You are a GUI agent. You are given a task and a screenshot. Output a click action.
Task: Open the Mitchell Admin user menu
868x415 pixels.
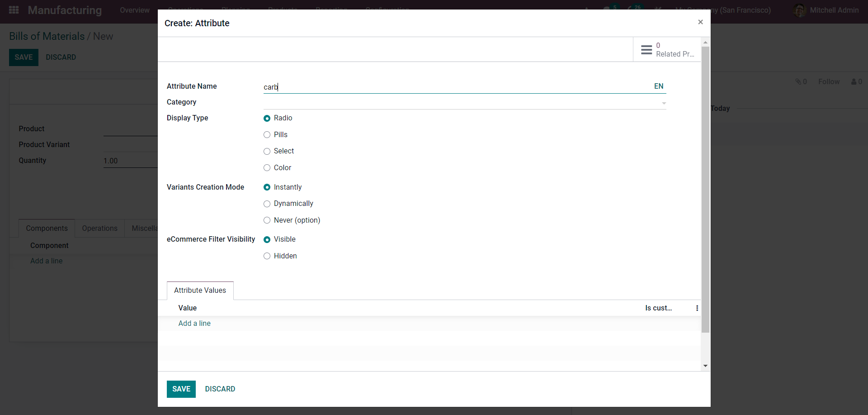coord(826,10)
